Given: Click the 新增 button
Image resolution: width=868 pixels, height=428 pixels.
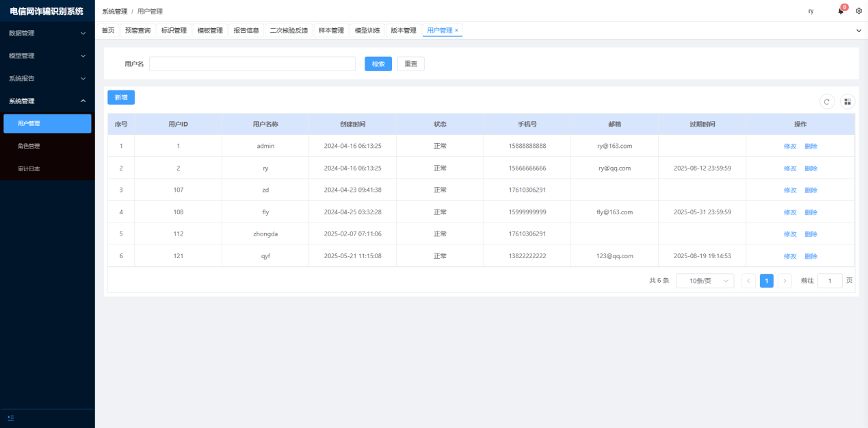Looking at the screenshot, I should tap(121, 97).
